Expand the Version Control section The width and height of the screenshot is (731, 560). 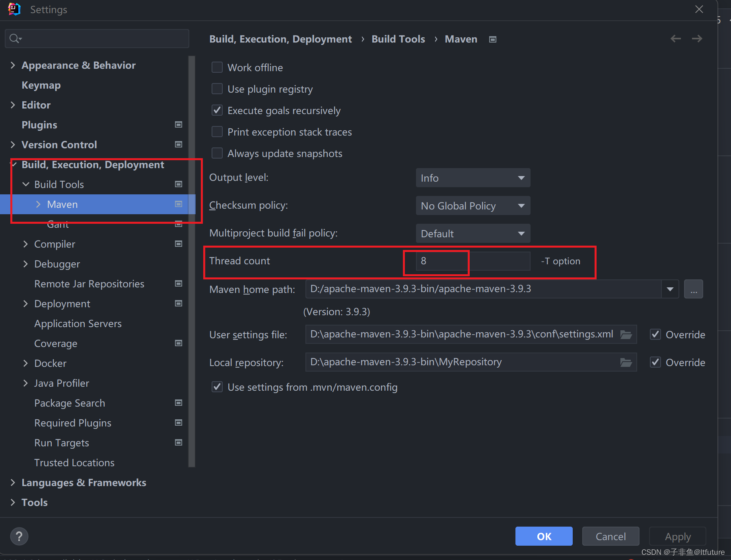pyautogui.click(x=13, y=145)
